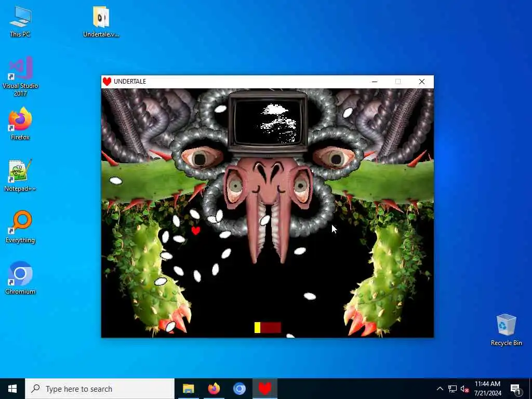Click the muted volume tray icon
The height and width of the screenshot is (399, 532).
tap(464, 389)
